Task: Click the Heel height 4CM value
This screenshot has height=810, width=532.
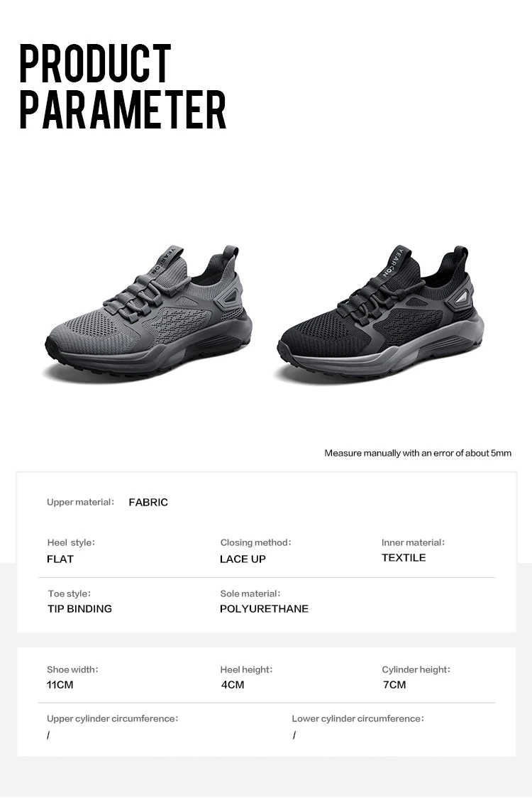Action: click(x=232, y=684)
